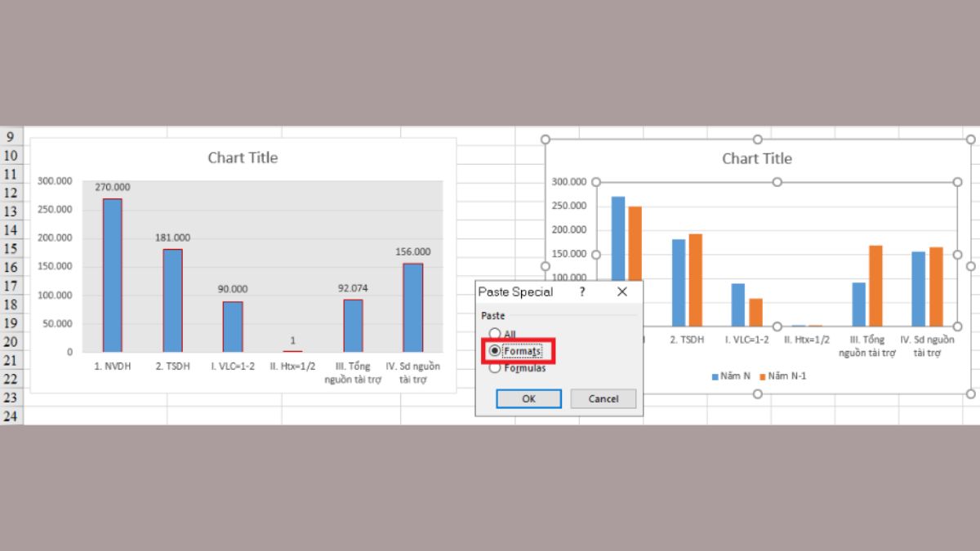This screenshot has width=980, height=551.
Task: Click the blue Năm N legend marker
Action: [714, 376]
